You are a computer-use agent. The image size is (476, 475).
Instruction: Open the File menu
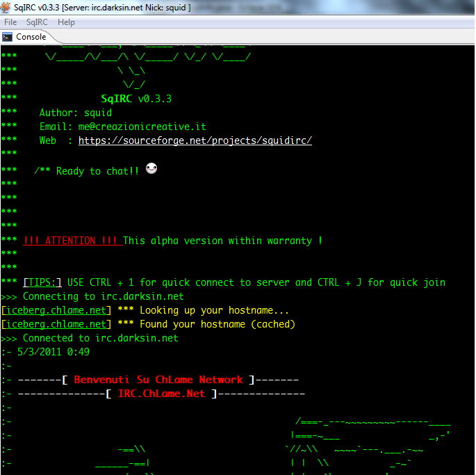(x=10, y=22)
